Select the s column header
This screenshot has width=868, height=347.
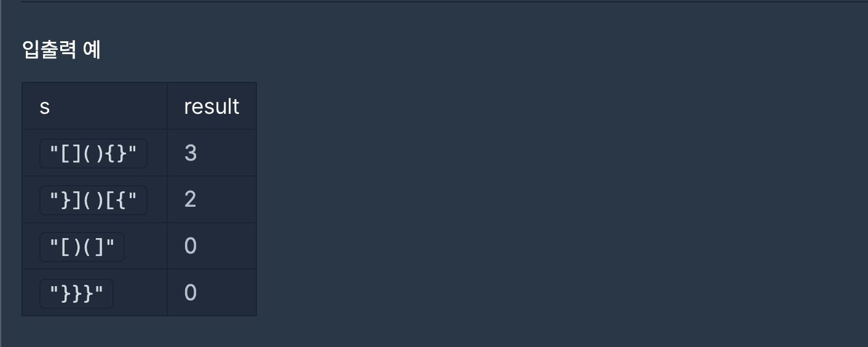44,106
